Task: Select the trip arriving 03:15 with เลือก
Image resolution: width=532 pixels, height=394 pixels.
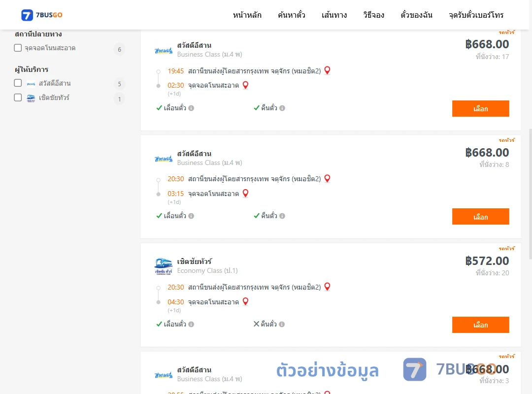Action: coord(480,217)
